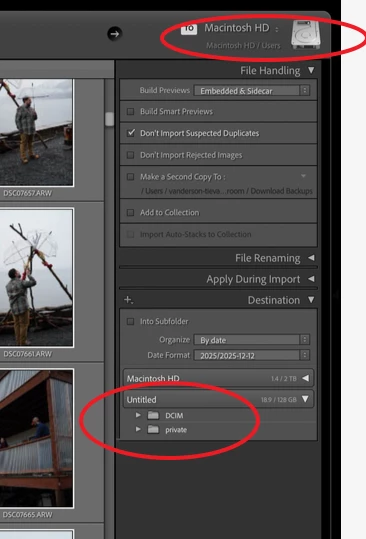This screenshot has height=539, width=366.
Task: Check the Add to Collection box
Action: coord(130,212)
